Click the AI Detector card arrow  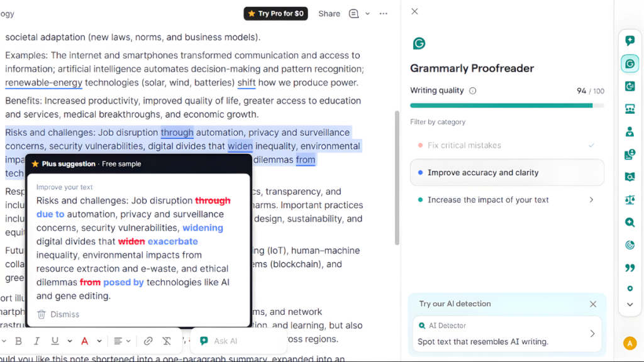[x=592, y=334]
